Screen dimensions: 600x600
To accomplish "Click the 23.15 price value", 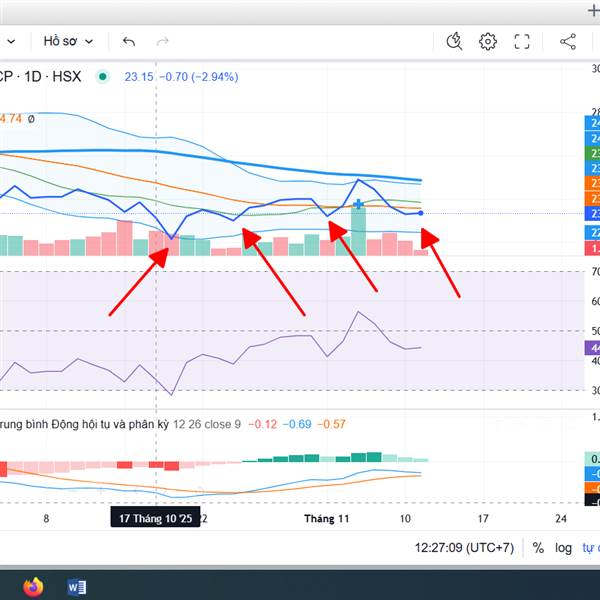I will click(139, 77).
